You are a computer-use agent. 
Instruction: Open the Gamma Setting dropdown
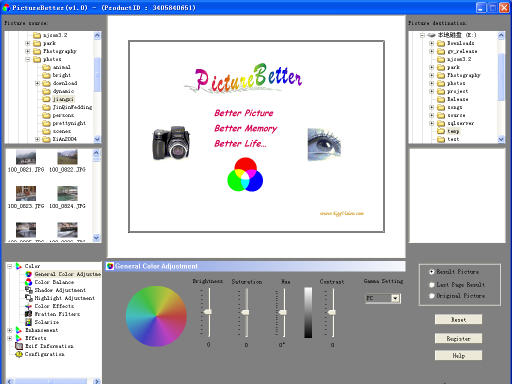395,298
